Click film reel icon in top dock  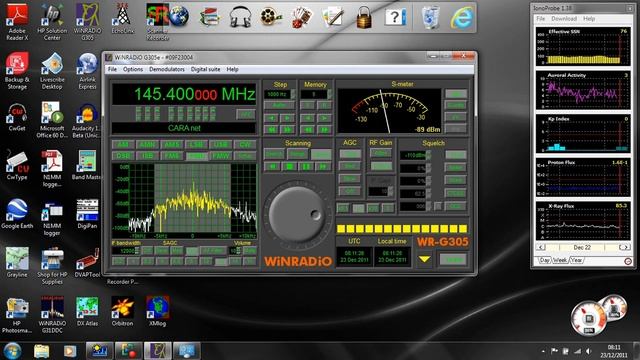(271, 17)
